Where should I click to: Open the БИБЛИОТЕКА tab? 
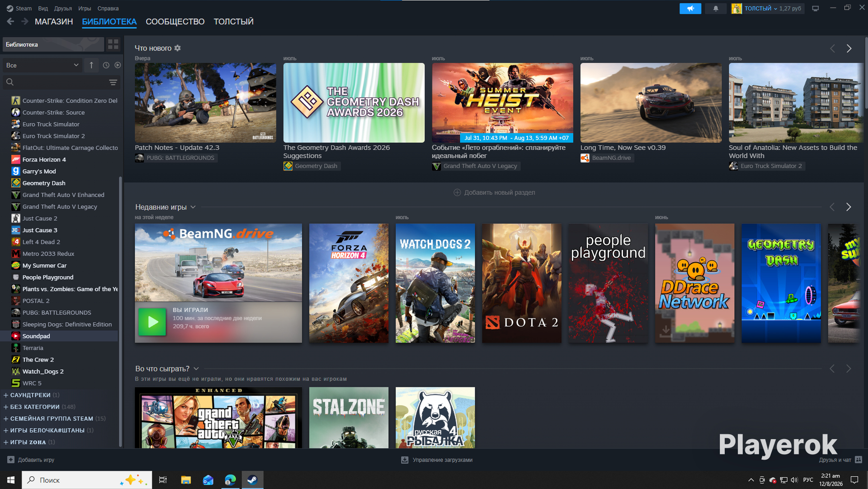click(x=110, y=22)
